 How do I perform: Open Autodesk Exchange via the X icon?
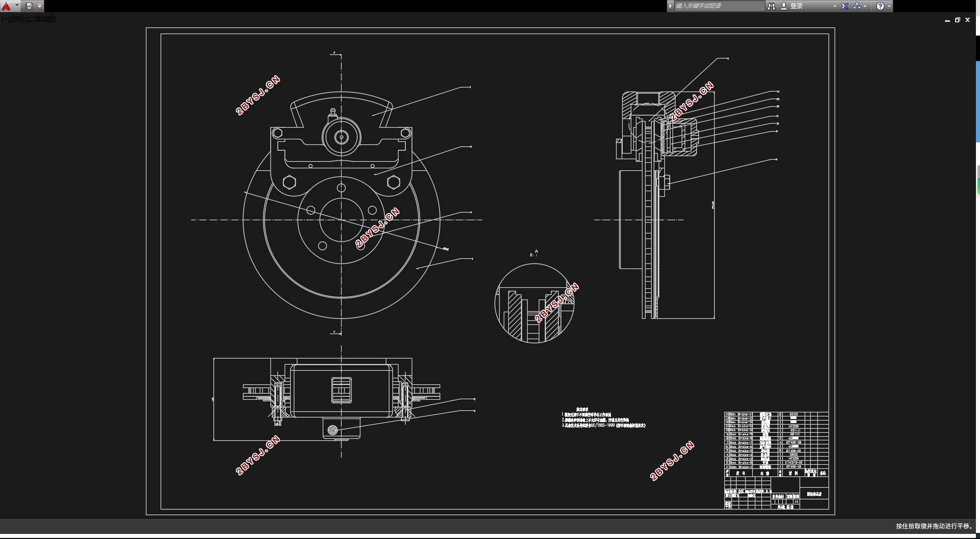click(x=845, y=6)
